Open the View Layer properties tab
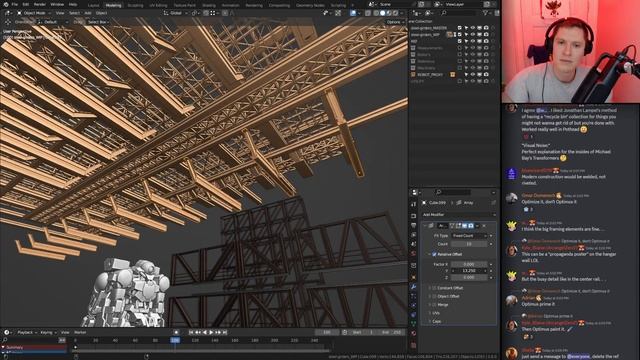Viewport: 640px width, 360px height. click(413, 235)
